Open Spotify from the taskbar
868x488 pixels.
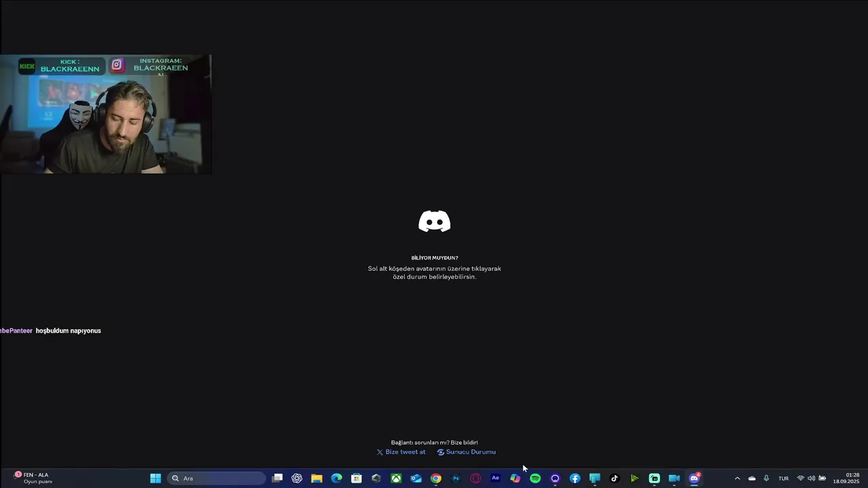coord(535,479)
